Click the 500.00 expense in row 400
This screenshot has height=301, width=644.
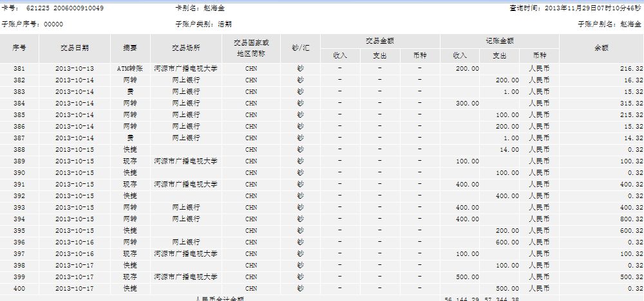(507, 288)
